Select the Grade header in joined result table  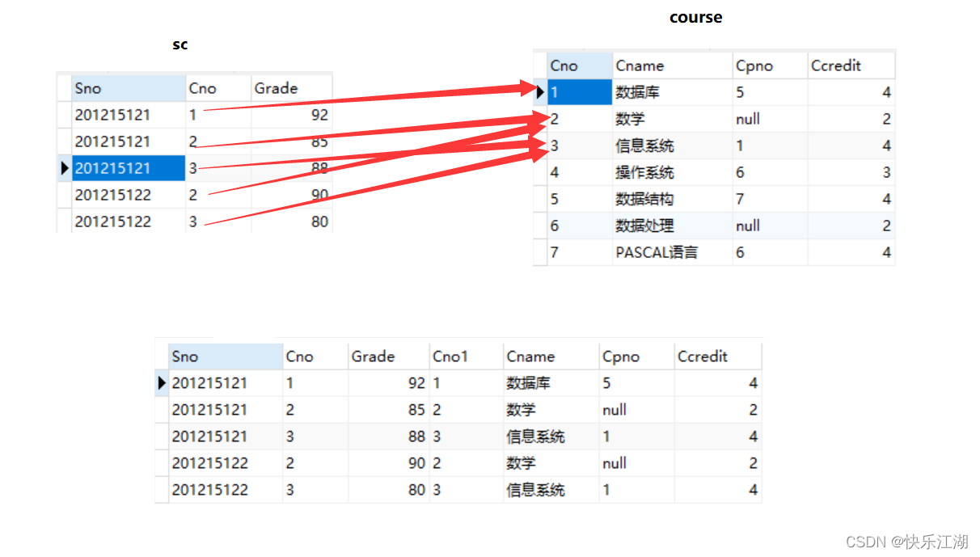pyautogui.click(x=388, y=357)
